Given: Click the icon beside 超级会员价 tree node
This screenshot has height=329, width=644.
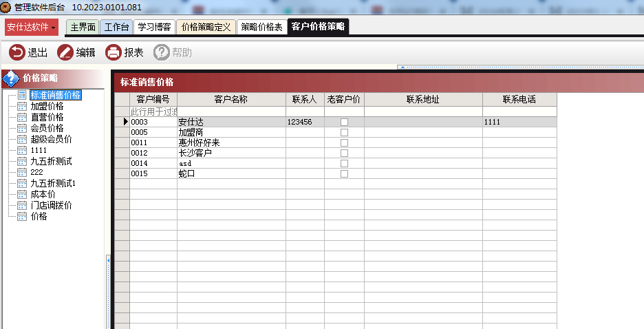Looking at the screenshot, I should 22,139.
